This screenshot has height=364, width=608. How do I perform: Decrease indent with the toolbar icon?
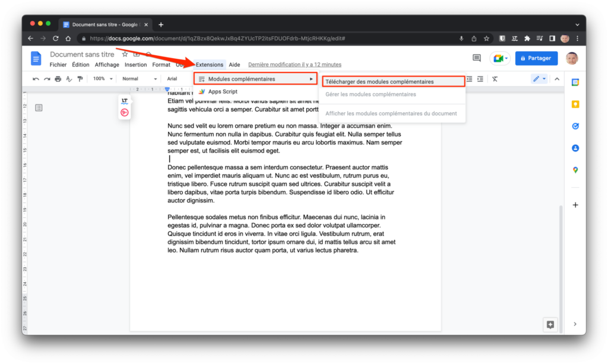point(469,79)
